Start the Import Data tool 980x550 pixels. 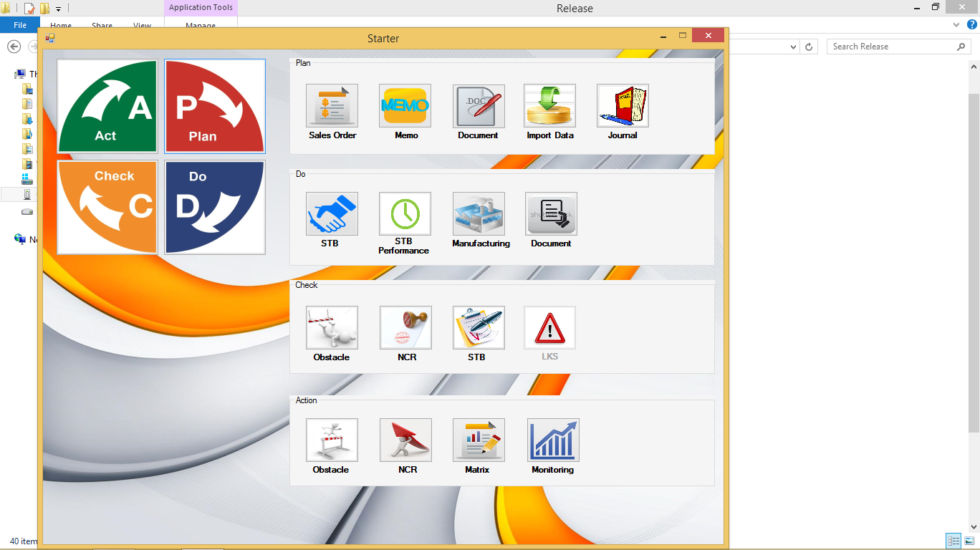click(549, 106)
